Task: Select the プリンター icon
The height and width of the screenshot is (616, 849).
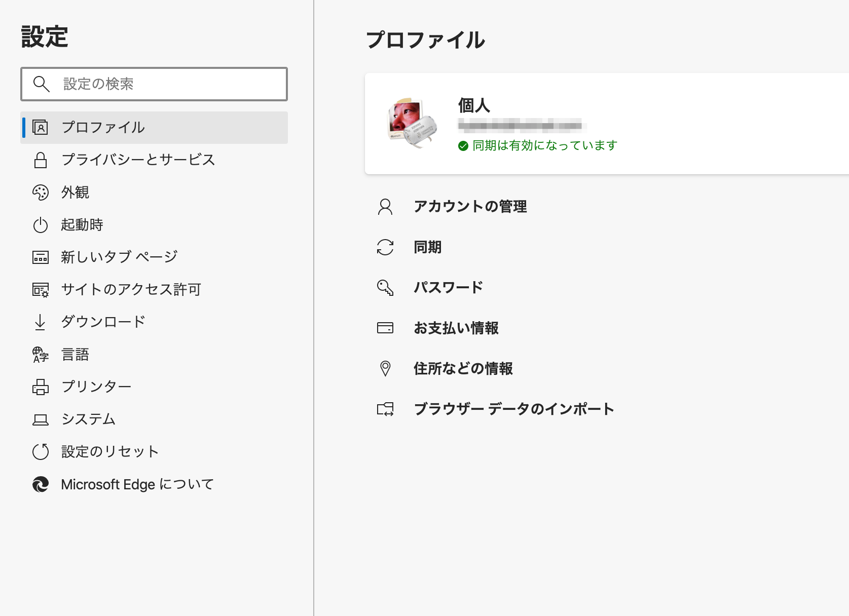Action: pyautogui.click(x=40, y=387)
